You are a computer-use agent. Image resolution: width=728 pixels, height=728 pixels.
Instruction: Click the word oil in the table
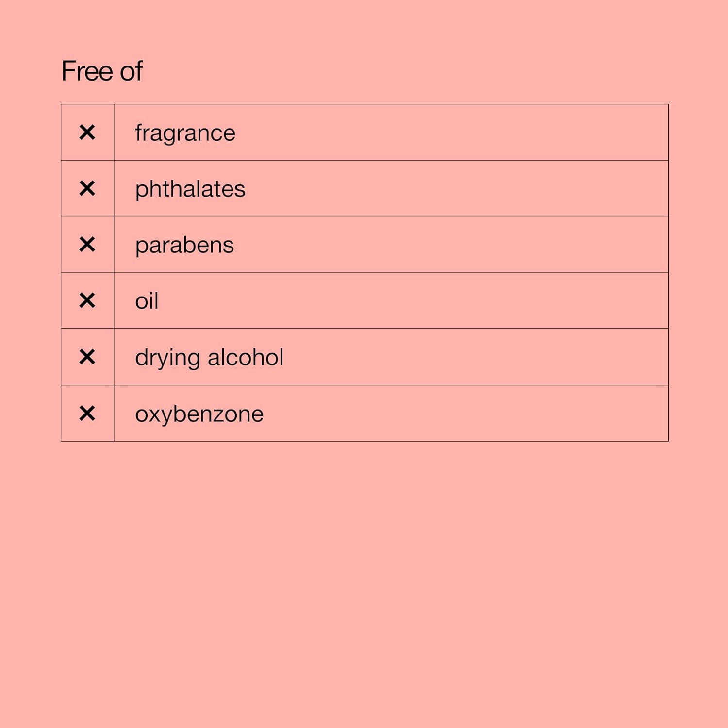coord(147,301)
